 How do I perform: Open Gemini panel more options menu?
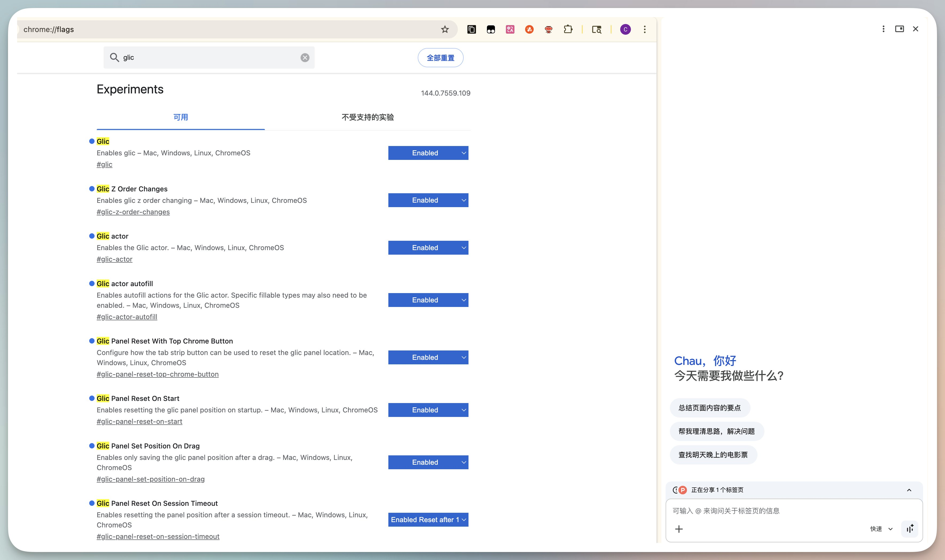[x=883, y=29]
